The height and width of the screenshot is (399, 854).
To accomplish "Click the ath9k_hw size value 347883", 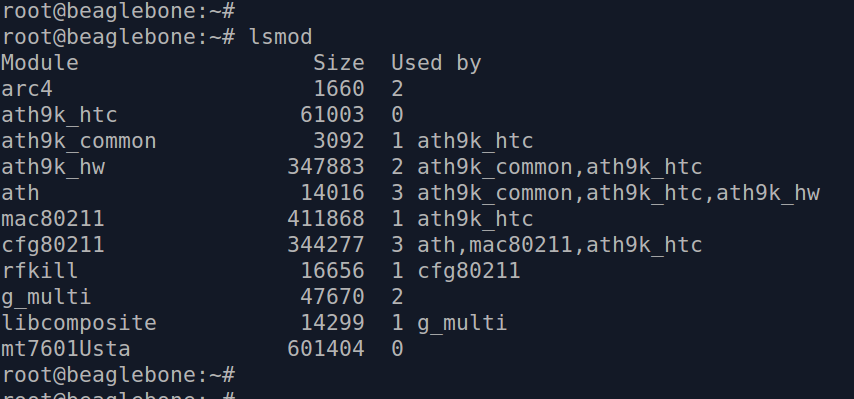I will pyautogui.click(x=326, y=167).
